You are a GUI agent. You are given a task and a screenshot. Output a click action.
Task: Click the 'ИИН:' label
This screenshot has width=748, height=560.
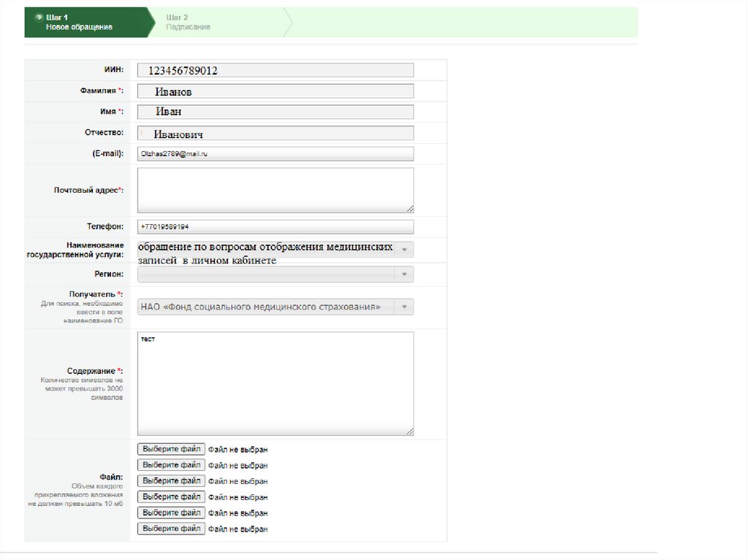(x=113, y=69)
